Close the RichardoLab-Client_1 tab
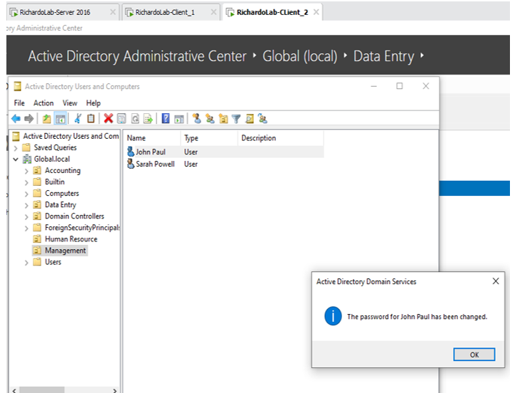Screen dimensions: 532x393 click(213, 12)
